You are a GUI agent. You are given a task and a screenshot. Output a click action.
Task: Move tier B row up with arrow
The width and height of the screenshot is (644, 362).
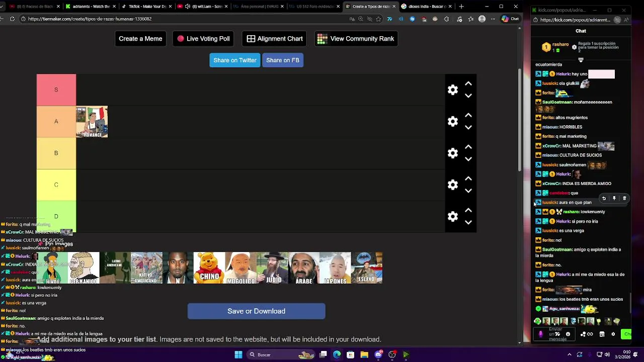pos(468,147)
